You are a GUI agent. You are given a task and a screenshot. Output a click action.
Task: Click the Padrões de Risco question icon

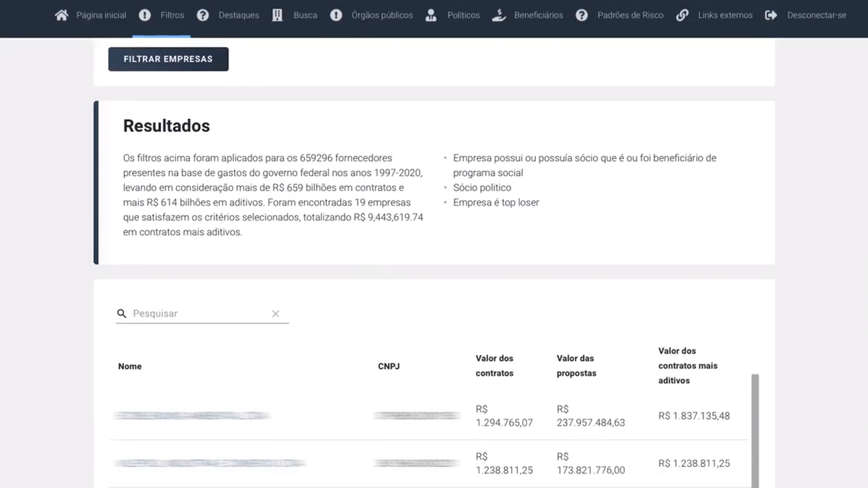click(x=581, y=15)
